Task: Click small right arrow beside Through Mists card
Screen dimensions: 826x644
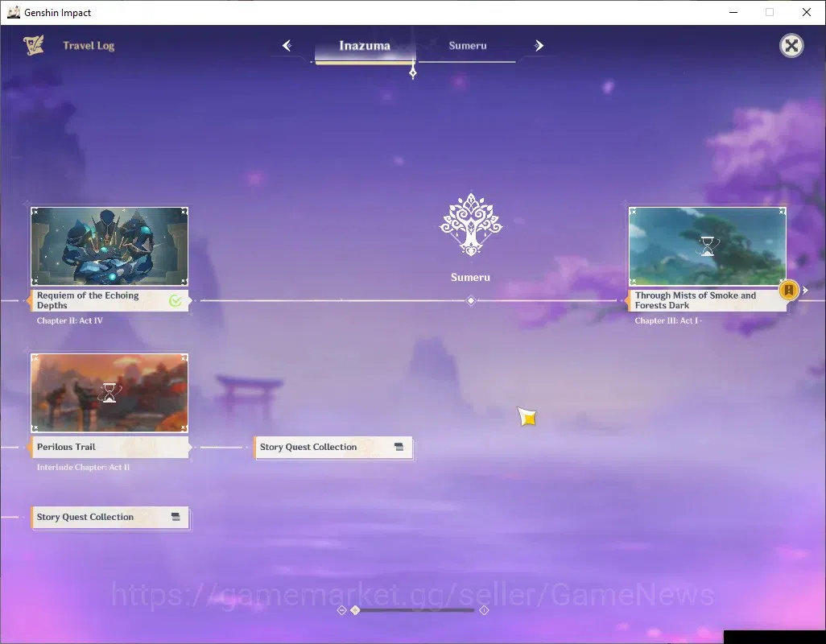Action: [805, 290]
